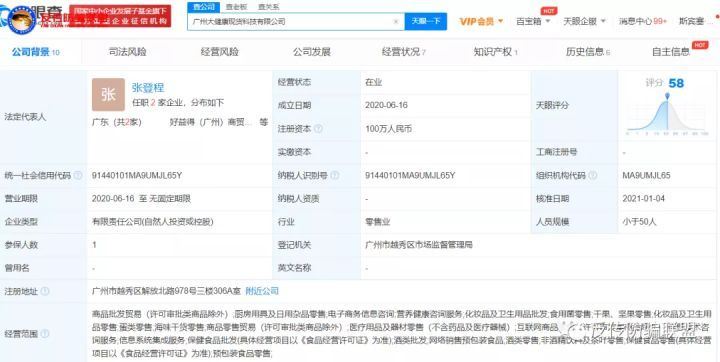Click the help icon beside 组织机构代码
The image size is (720, 362).
(x=593, y=175)
